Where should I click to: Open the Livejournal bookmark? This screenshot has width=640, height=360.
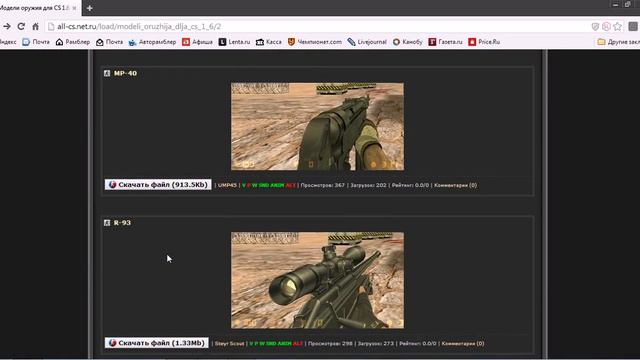point(367,42)
